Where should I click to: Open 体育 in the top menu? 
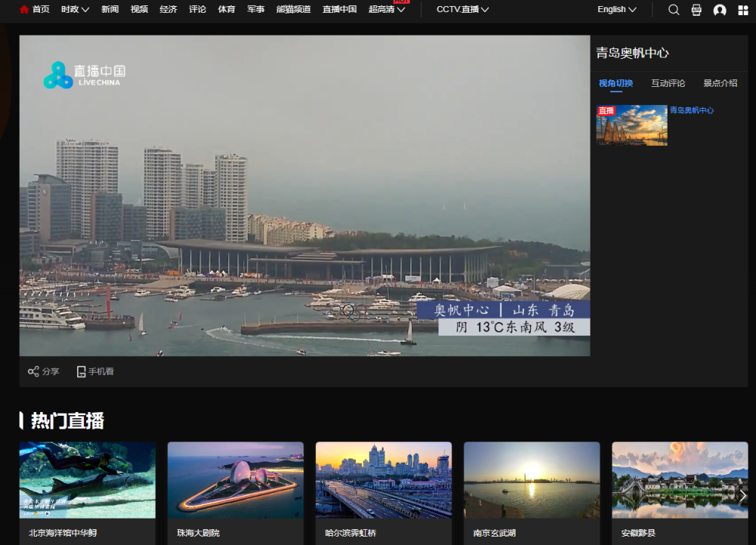click(227, 9)
